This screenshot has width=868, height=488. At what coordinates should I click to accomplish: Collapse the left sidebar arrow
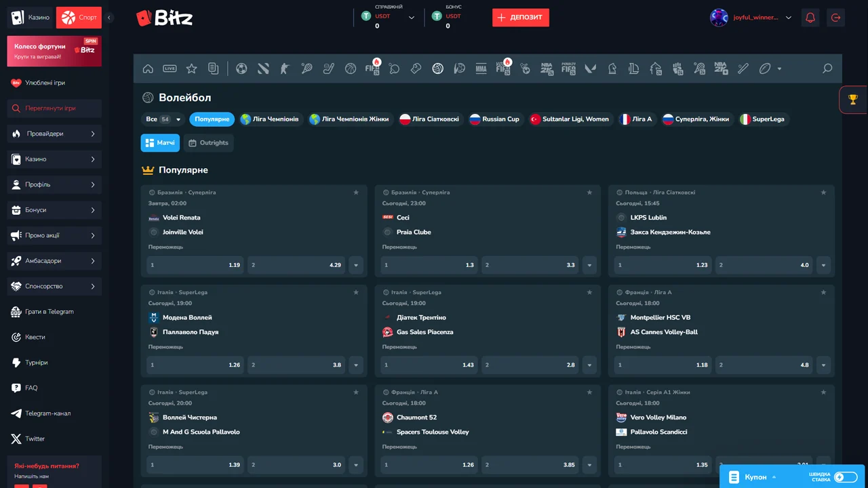click(110, 18)
